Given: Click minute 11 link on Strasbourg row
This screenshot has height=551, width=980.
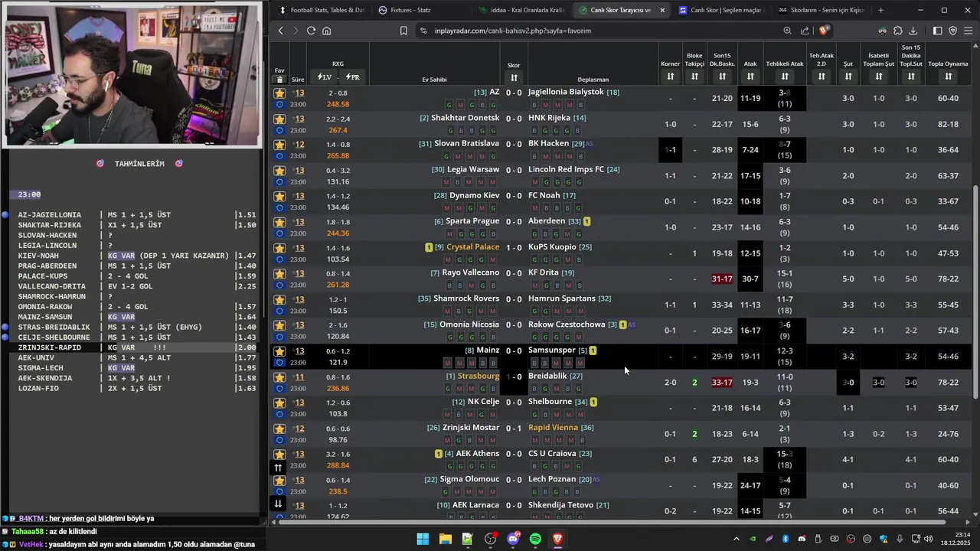Looking at the screenshot, I should click(299, 377).
